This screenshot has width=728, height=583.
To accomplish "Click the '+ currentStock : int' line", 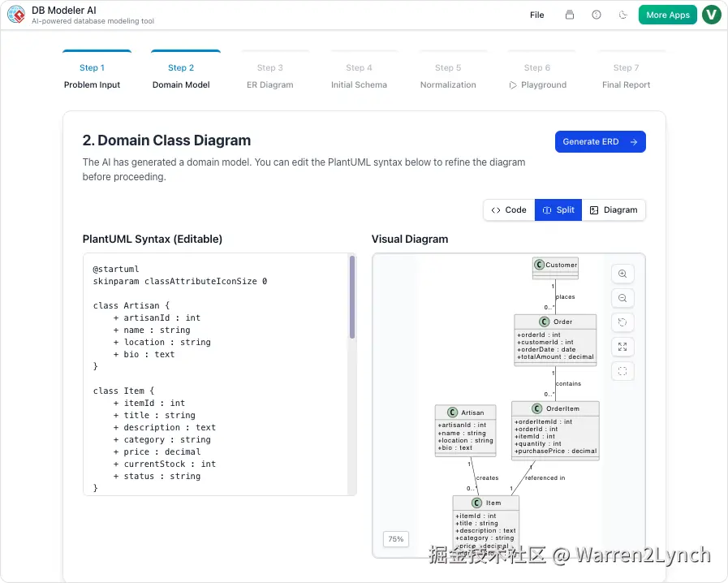I will (165, 464).
